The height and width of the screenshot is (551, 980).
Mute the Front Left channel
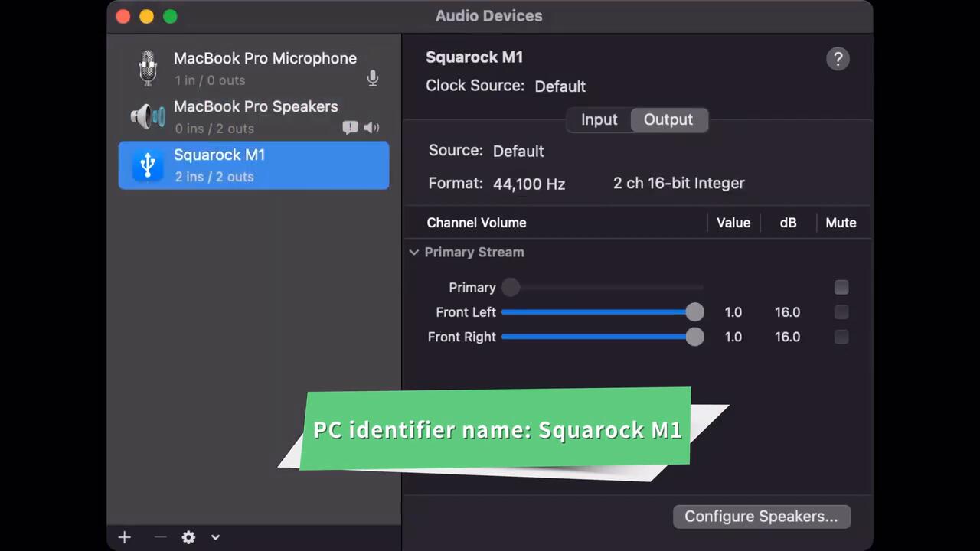pos(841,312)
